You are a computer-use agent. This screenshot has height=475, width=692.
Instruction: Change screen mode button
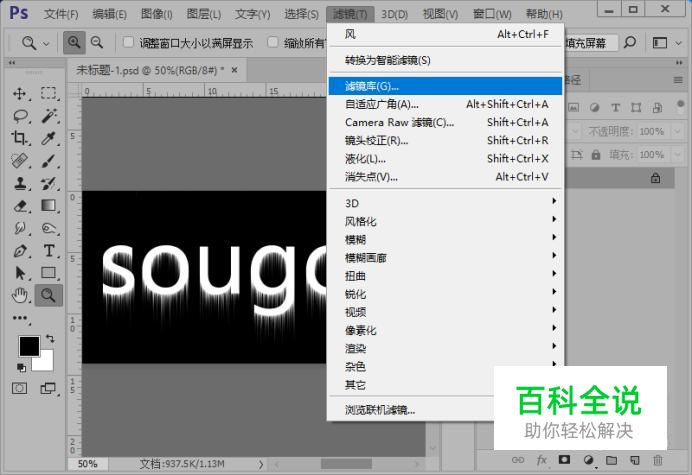click(49, 388)
